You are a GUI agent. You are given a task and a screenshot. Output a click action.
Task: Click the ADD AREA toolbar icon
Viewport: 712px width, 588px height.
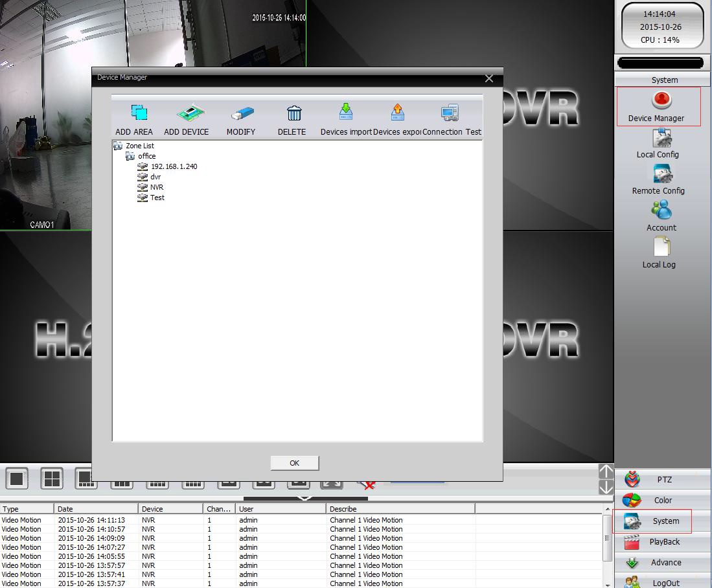139,113
